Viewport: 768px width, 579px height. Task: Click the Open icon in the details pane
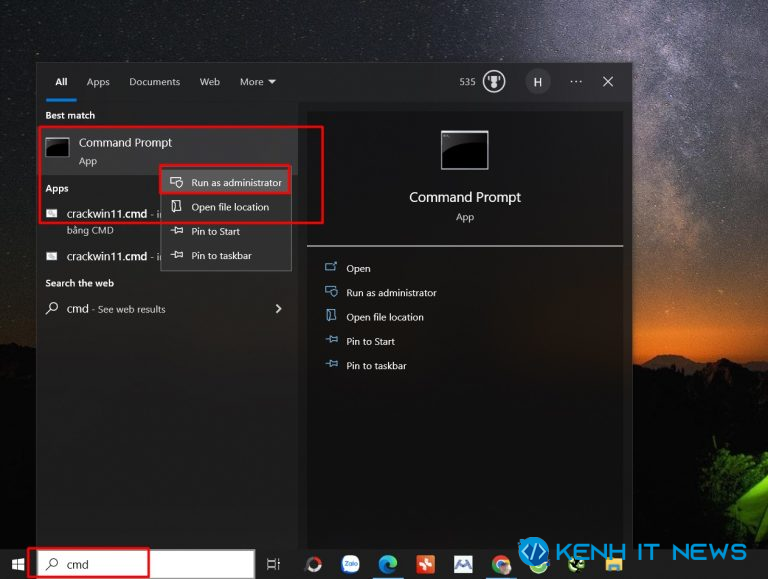[x=331, y=266]
